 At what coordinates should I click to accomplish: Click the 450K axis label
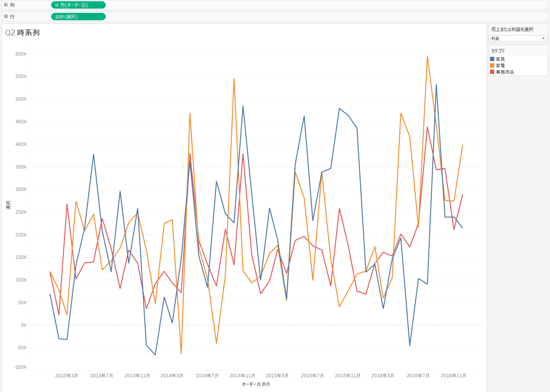(x=22, y=122)
